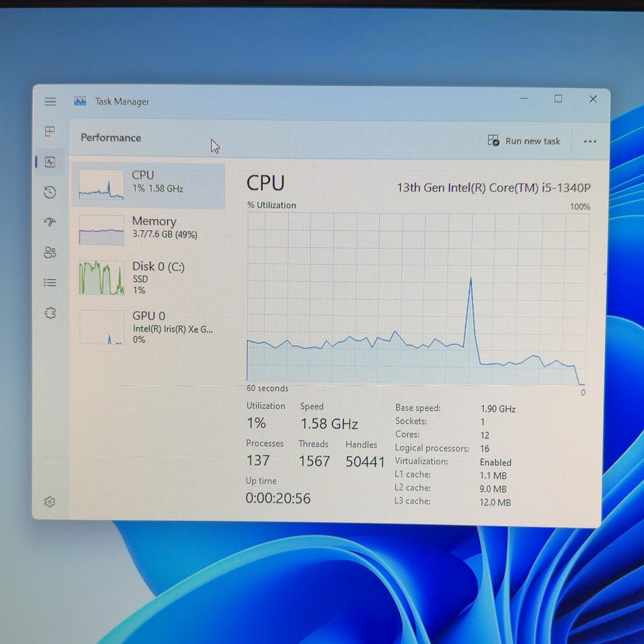Select the Memory resource entry
Screen dimensions: 644x644
149,230
